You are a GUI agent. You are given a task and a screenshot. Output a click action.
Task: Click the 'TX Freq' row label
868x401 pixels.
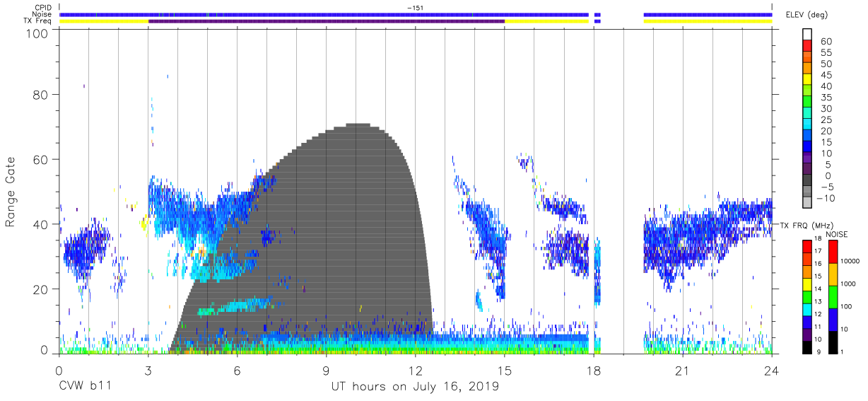click(37, 21)
